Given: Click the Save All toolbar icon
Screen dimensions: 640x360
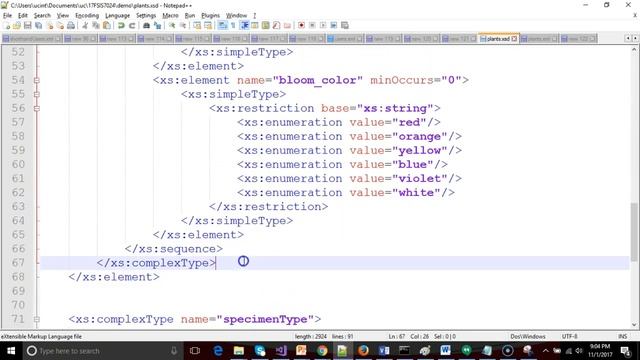Looking at the screenshot, I should click(38, 26).
